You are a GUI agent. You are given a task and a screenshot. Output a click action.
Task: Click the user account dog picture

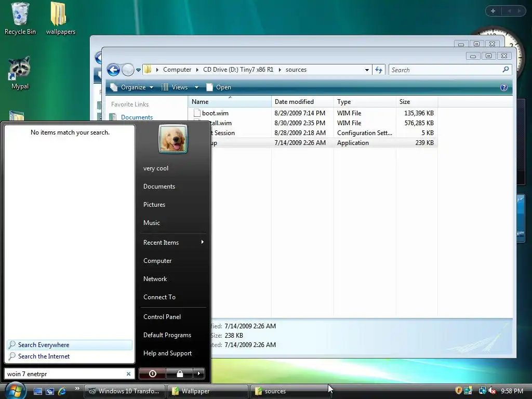(x=172, y=139)
